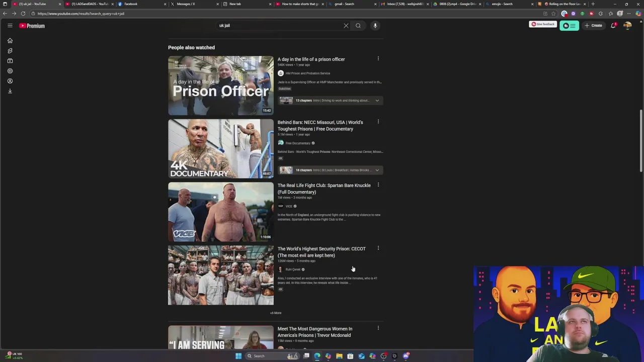Visit the Ruhi Çenet channel
The width and height of the screenshot is (644, 362).
point(293,269)
